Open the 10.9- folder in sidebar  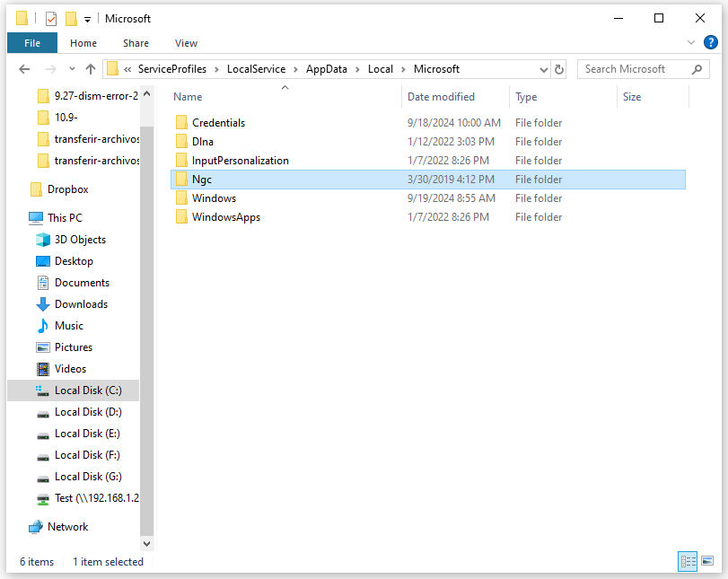point(57,118)
